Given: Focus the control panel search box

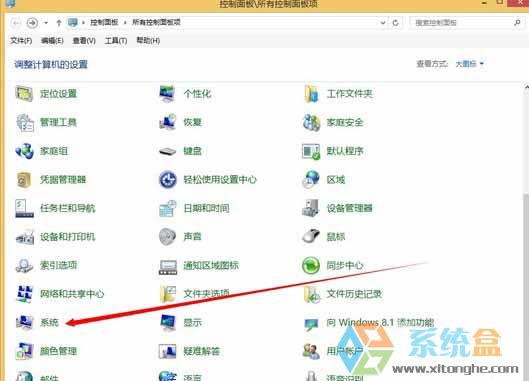Looking at the screenshot, I should click(466, 23).
